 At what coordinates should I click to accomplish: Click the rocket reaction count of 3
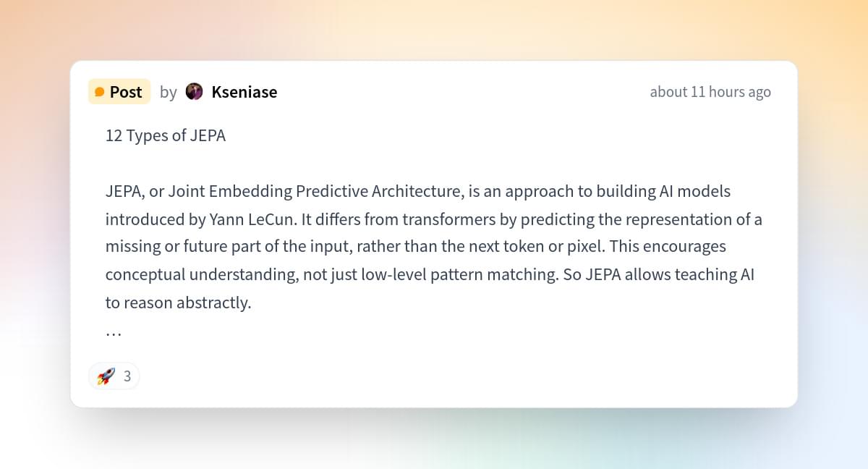point(127,376)
